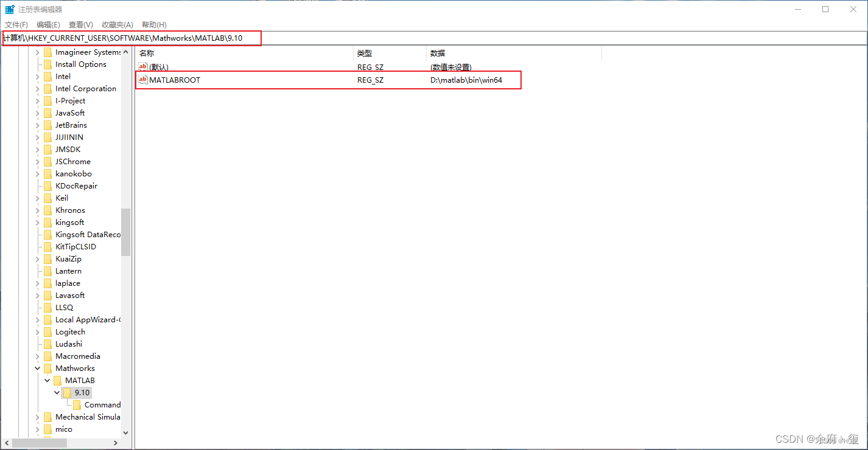Open the 收藏夹(A) menu
This screenshot has height=450, width=868.
pyautogui.click(x=117, y=24)
